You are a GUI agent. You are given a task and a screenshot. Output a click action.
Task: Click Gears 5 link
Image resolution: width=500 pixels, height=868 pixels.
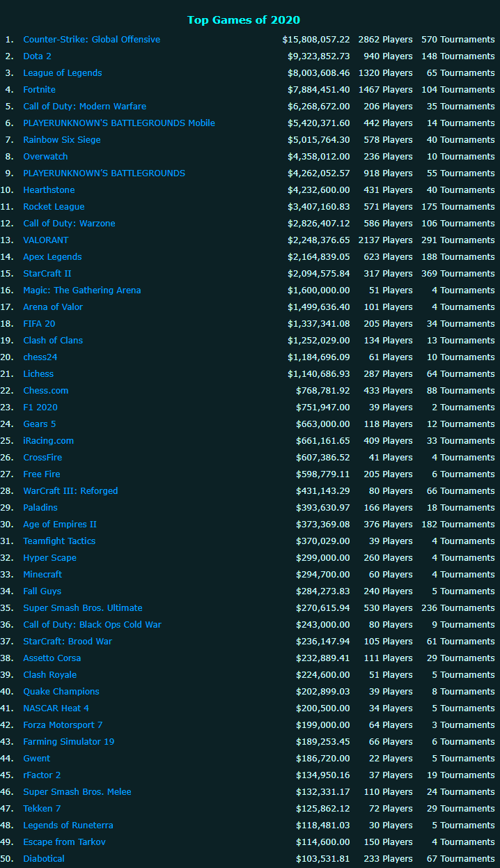pos(40,424)
